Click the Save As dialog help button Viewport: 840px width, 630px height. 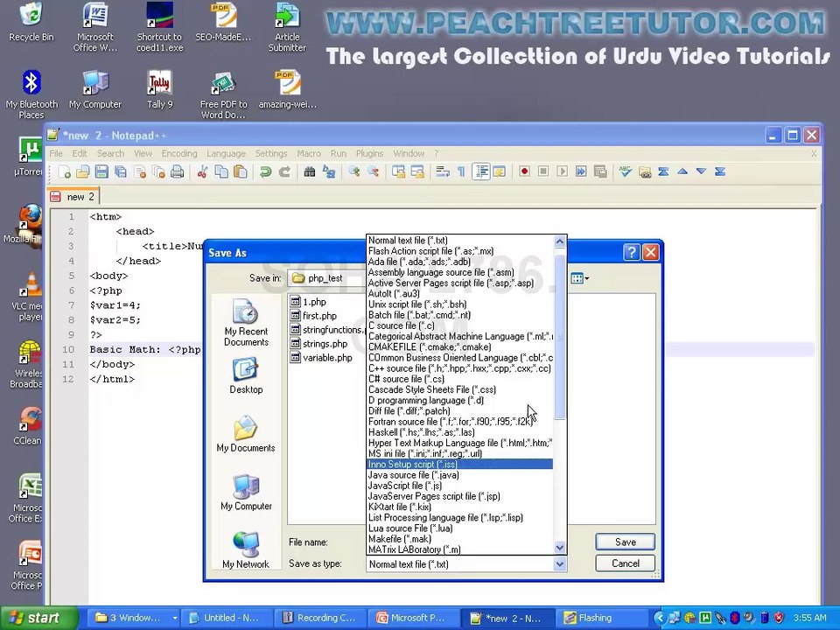tap(632, 252)
